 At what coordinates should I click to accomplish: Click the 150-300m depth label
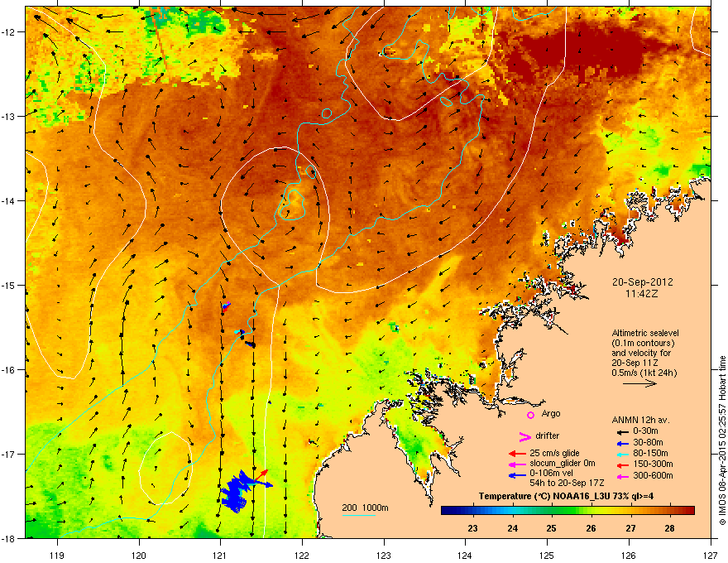653,464
